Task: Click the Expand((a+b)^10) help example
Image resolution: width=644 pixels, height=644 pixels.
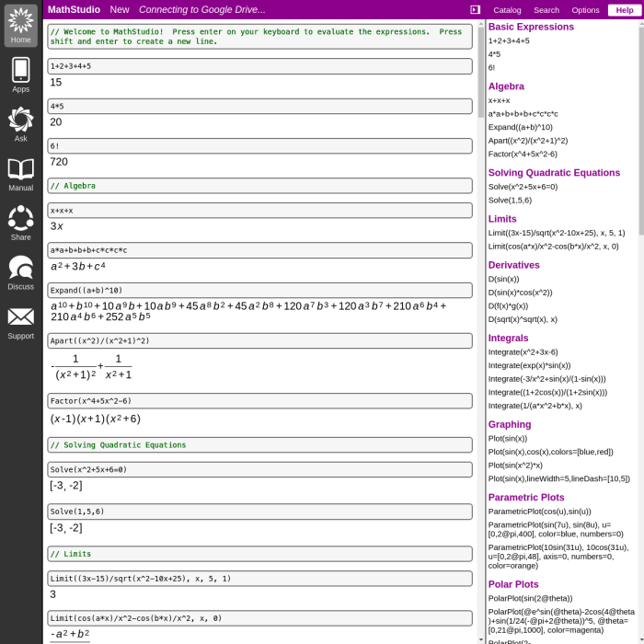Action: (x=520, y=127)
